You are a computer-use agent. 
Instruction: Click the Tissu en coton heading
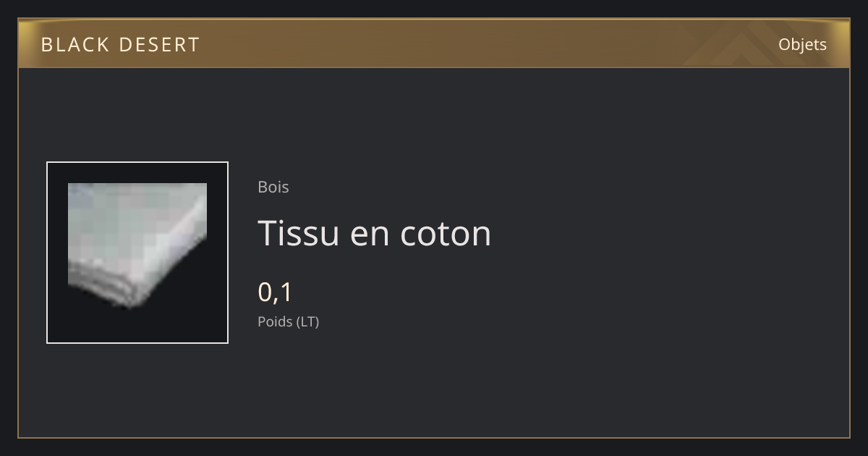[375, 233]
